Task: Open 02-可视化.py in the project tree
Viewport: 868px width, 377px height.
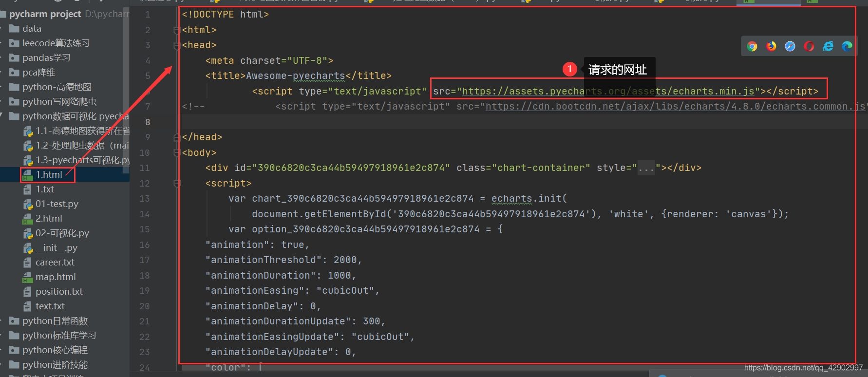Action: (62, 233)
